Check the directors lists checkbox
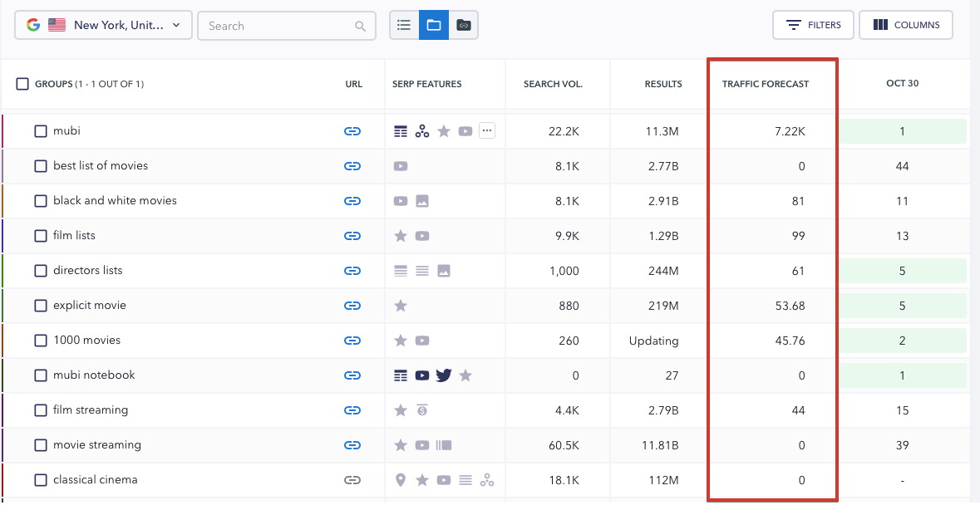Viewport: 980px width, 505px height. tap(41, 271)
